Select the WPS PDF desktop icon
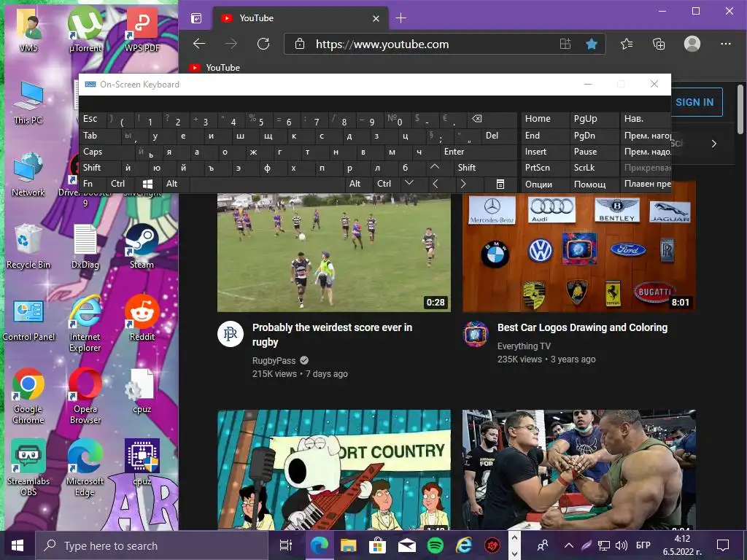The height and width of the screenshot is (560, 747). (142, 29)
